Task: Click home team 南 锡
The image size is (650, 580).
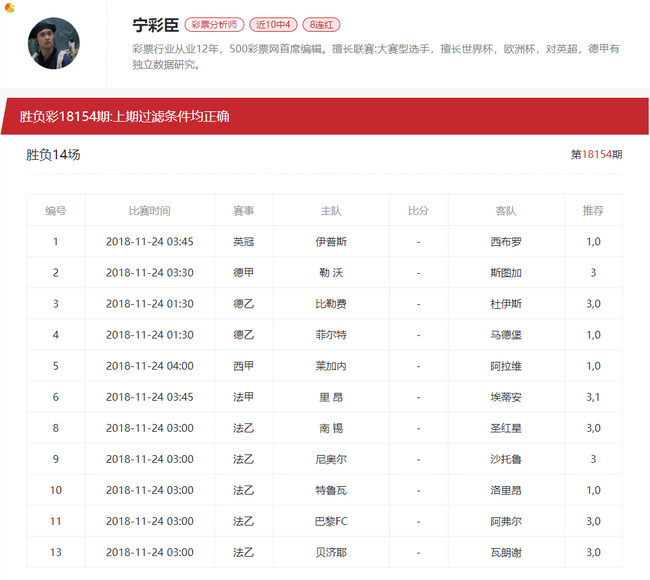Action: tap(331, 428)
